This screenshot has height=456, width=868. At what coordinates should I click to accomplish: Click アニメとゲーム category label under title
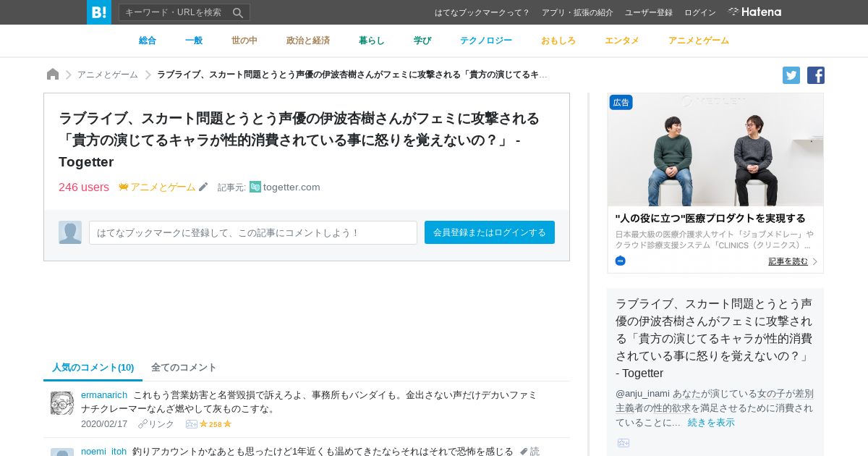tap(163, 187)
